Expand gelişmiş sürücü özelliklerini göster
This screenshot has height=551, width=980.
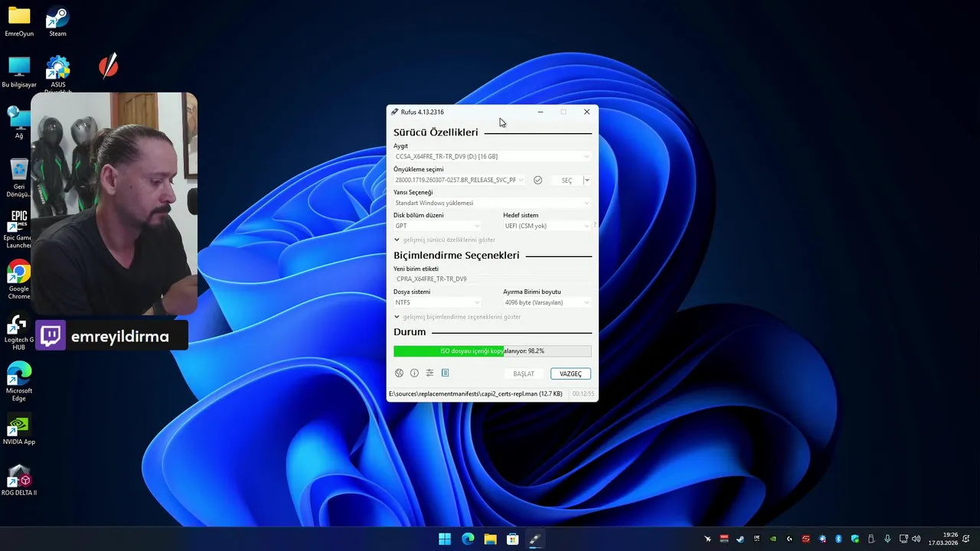445,240
